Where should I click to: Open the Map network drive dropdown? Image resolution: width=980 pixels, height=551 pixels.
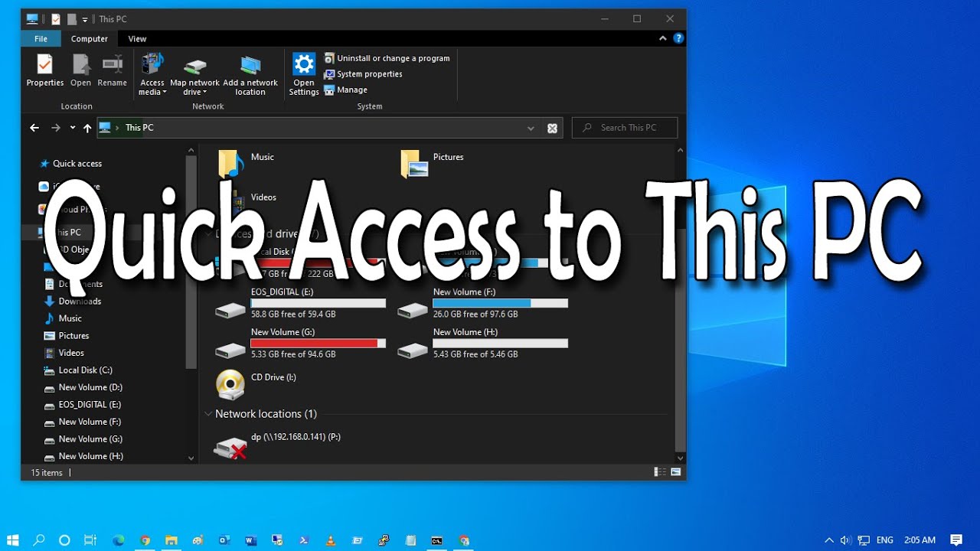click(x=194, y=77)
